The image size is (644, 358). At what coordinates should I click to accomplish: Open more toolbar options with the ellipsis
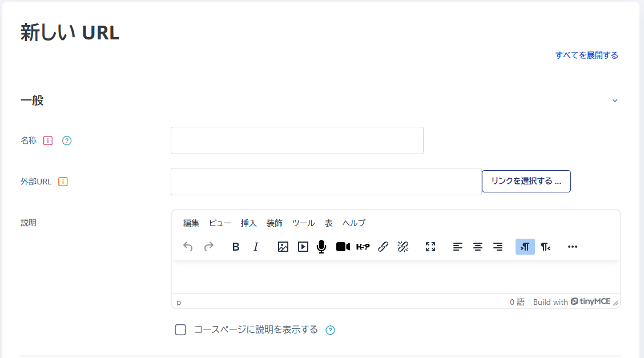click(572, 247)
